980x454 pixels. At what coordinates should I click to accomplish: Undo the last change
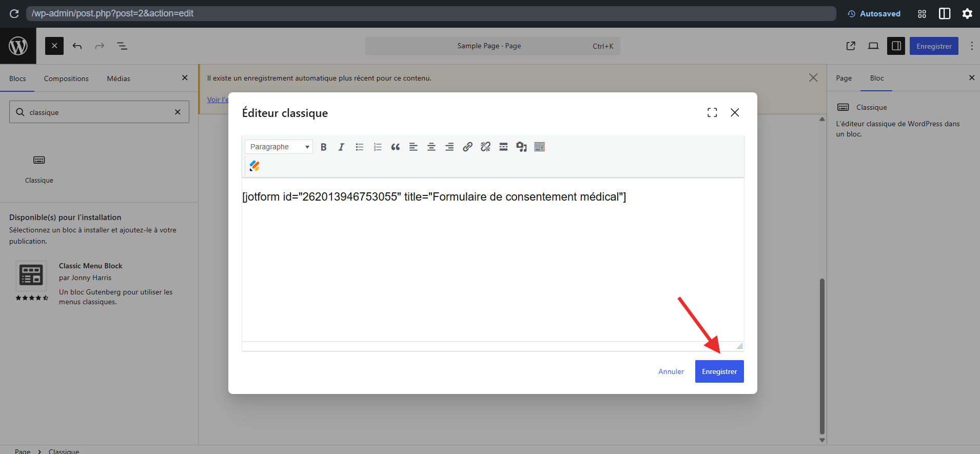coord(77,46)
